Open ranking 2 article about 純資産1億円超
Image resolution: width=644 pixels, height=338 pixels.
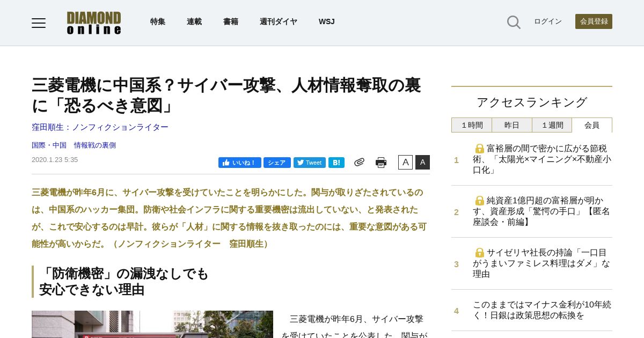[542, 211]
